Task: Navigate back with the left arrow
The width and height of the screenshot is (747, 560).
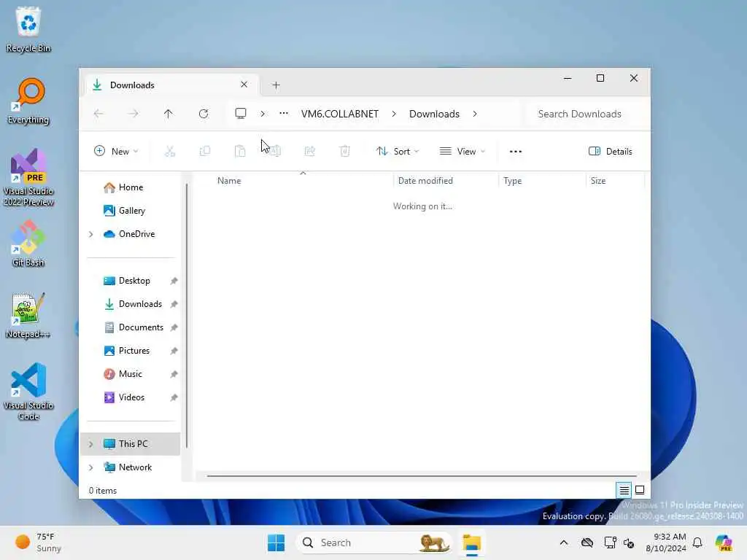Action: [x=98, y=114]
